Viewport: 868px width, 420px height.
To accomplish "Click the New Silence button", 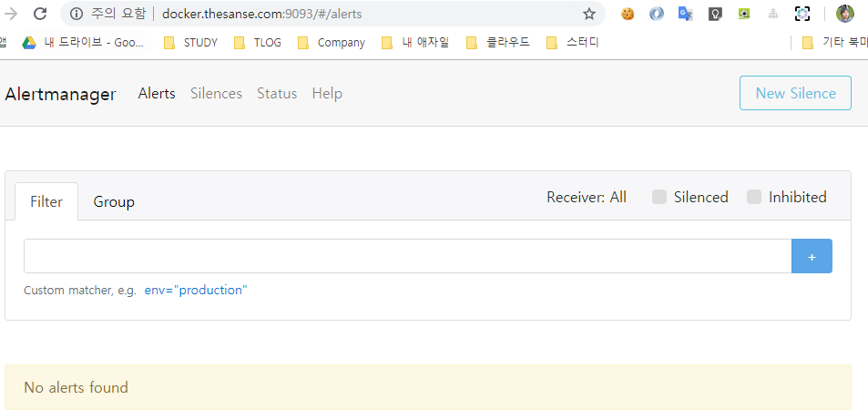I will [795, 93].
